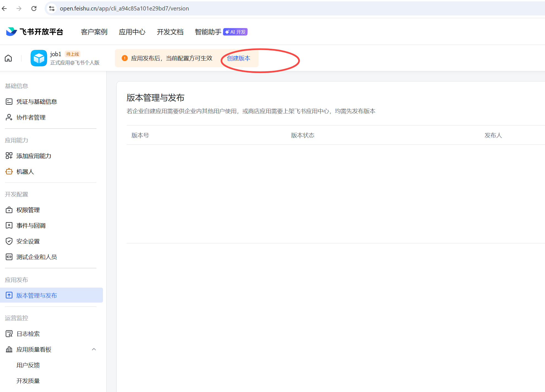Click the AI 开发 badge

[x=235, y=32]
